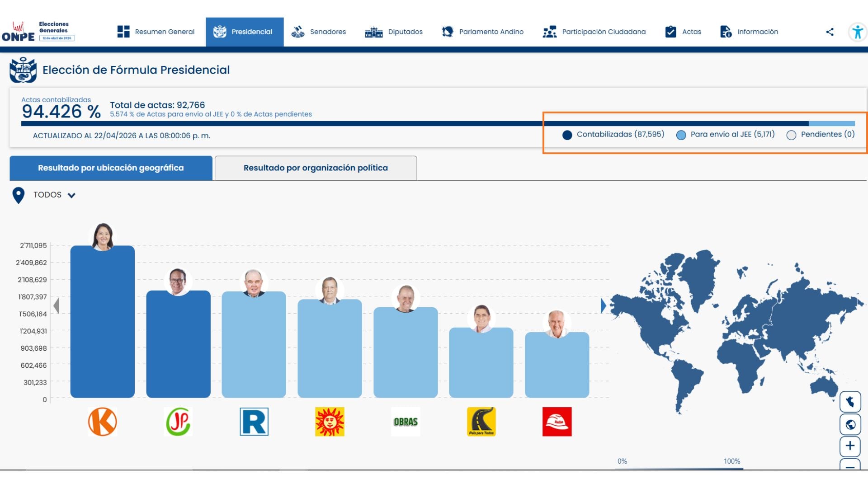Click the right arrow to see more candidates

[603, 305]
